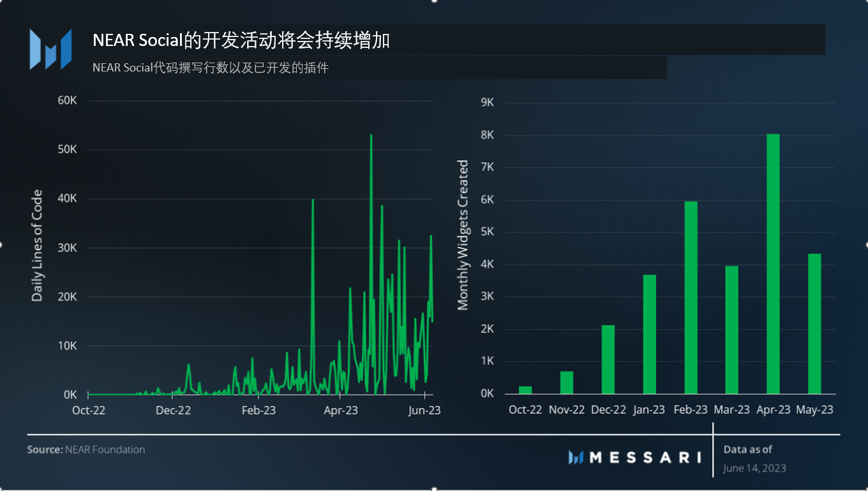Click the Daily Lines of Code axis label
Screen dimensions: 868x491
[x=37, y=246]
